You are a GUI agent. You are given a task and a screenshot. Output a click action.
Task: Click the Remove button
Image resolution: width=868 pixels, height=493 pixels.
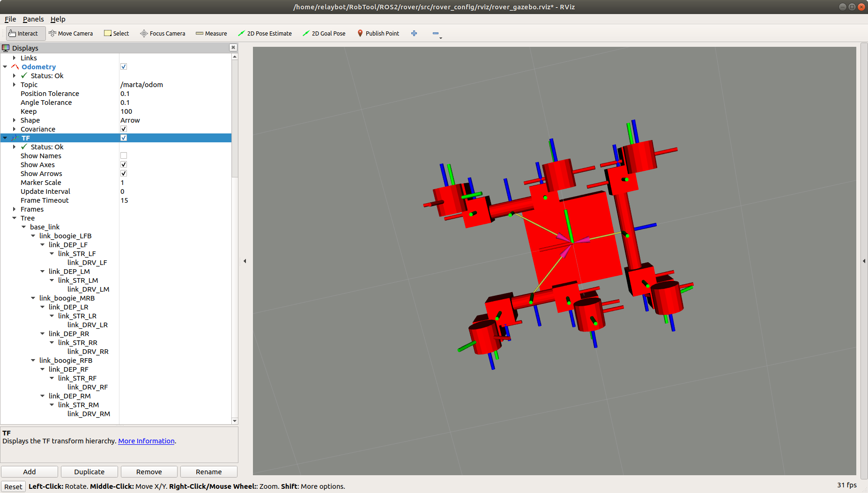(x=149, y=472)
